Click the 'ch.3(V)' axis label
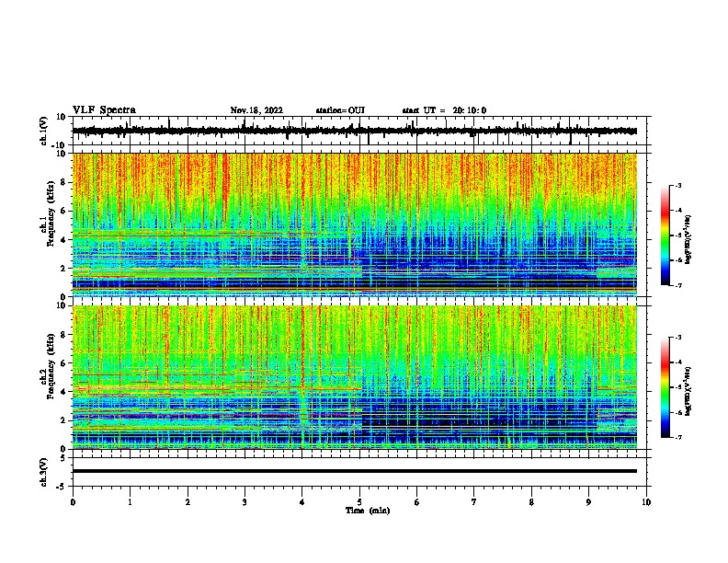 pyautogui.click(x=44, y=472)
